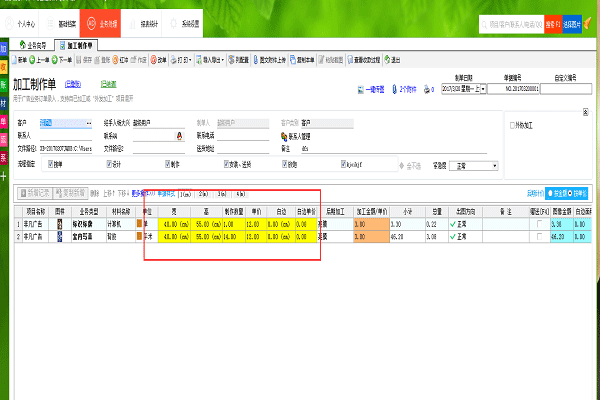Click the green sidebar icon 账
The width and height of the screenshot is (600, 400).
pos(3,85)
